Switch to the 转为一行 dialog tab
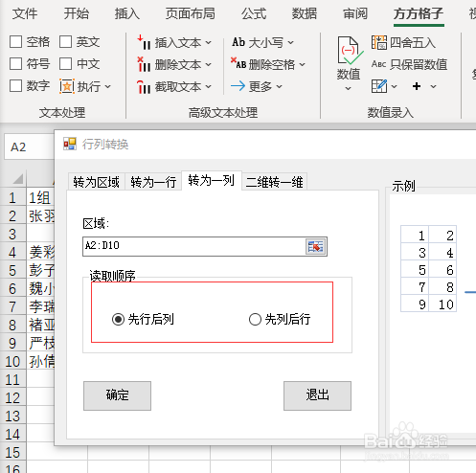This screenshot has height=473, width=476. (x=153, y=182)
